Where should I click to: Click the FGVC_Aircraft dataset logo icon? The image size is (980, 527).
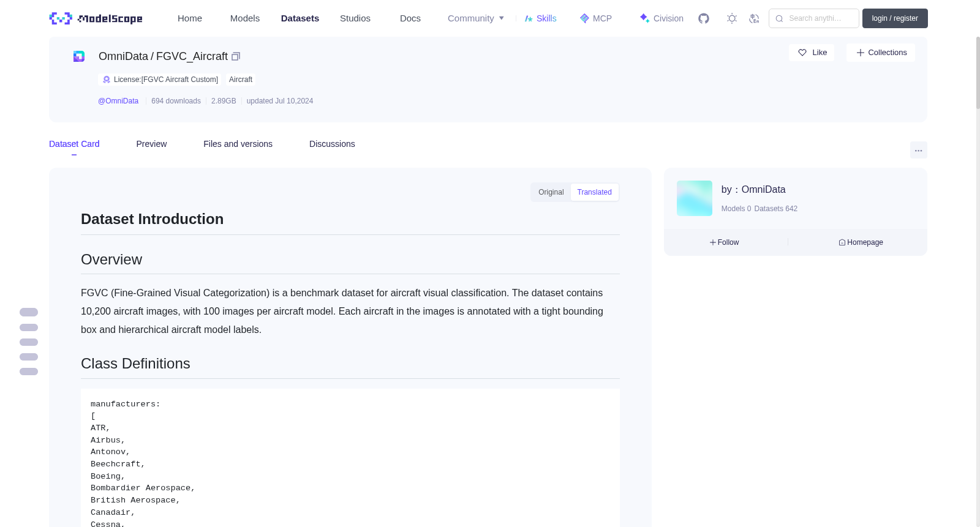[79, 56]
